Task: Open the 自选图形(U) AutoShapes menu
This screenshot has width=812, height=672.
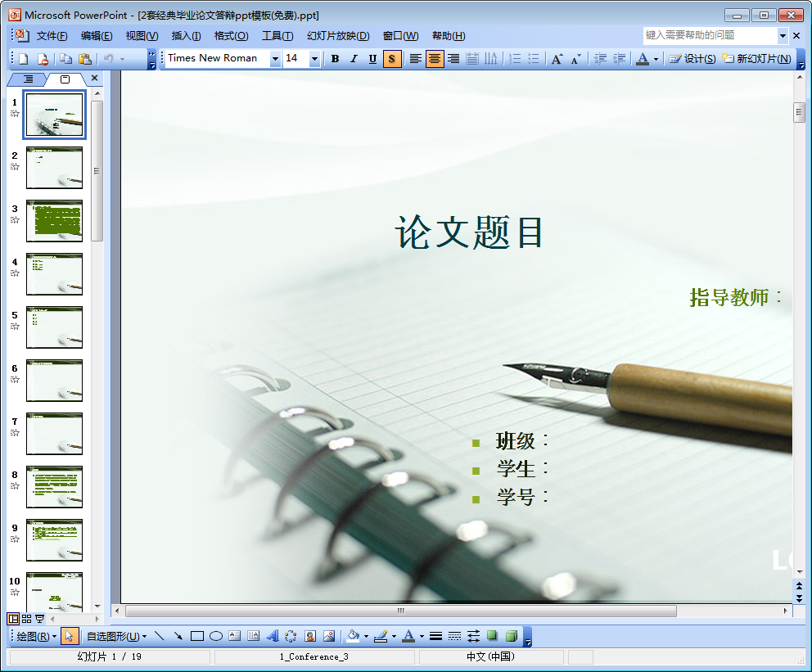Action: 116,636
